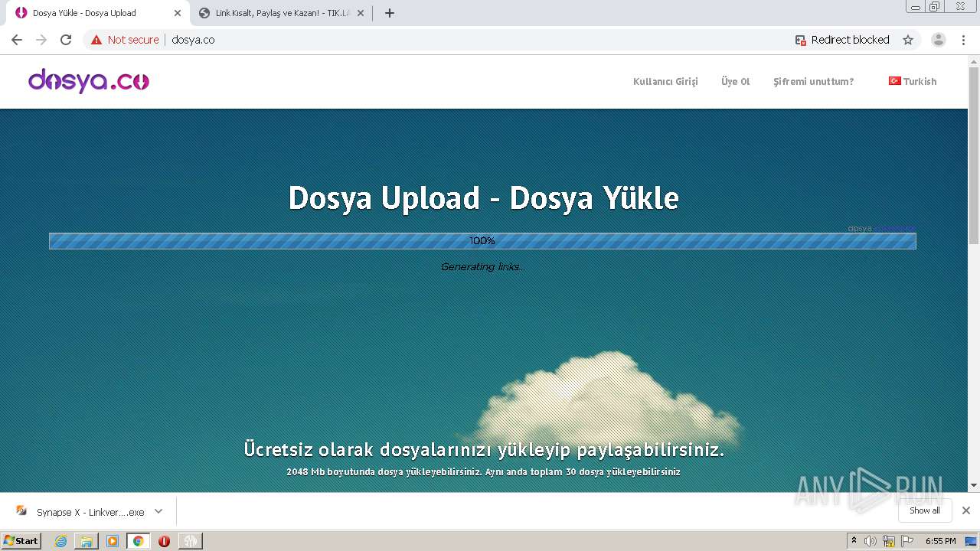This screenshot has height=551, width=980.
Task: Click the Not secure warning icon
Action: click(96, 40)
